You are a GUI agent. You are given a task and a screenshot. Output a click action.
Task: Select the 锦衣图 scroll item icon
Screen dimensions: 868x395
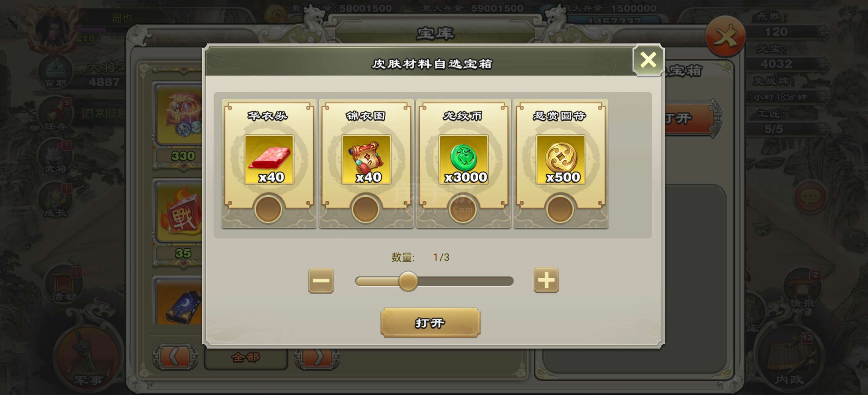366,159
